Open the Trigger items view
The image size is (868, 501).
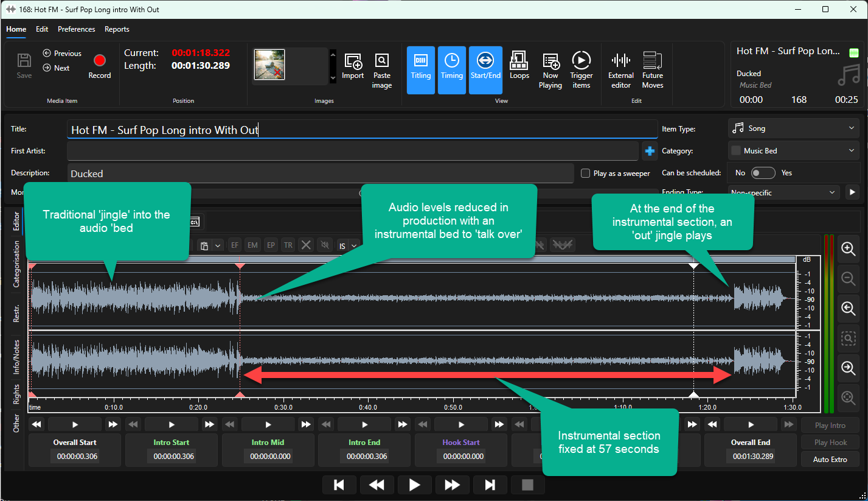pyautogui.click(x=581, y=71)
